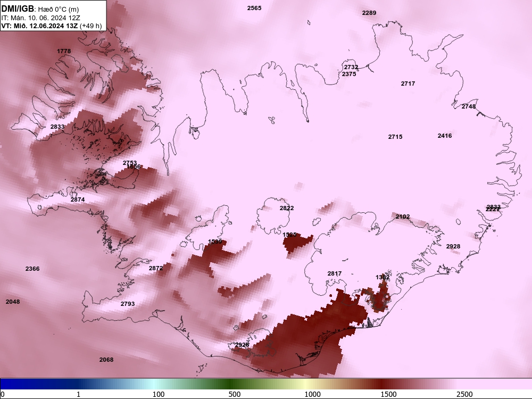Click the 1382 value label

tap(383, 277)
